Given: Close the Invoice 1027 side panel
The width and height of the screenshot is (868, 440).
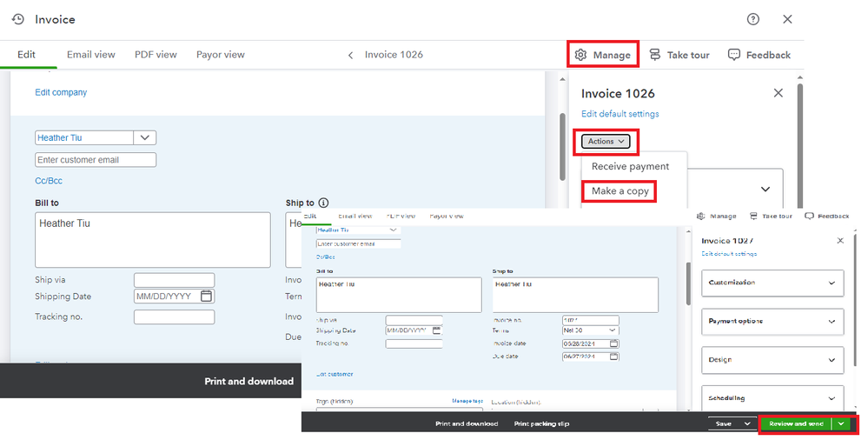Looking at the screenshot, I should 840,241.
